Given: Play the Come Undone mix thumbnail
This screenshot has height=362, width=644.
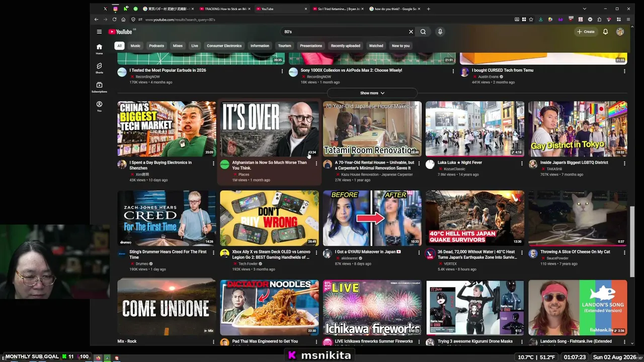Looking at the screenshot, I should coord(167,307).
